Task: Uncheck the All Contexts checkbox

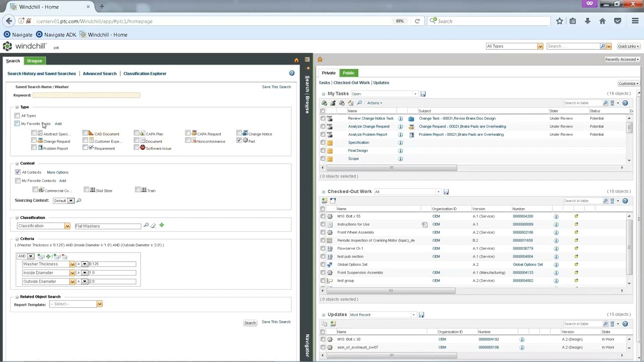Action: (x=18, y=172)
